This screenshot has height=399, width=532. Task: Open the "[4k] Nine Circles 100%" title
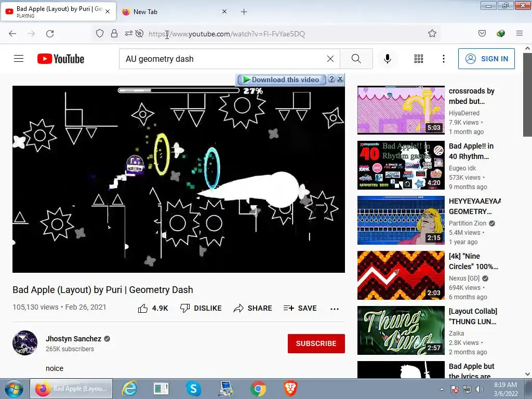[x=473, y=261]
